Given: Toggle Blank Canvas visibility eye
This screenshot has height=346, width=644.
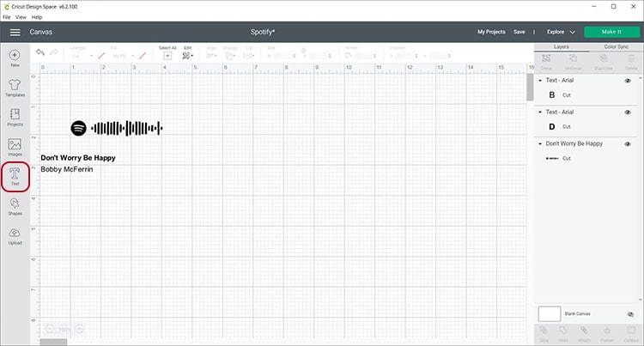Looking at the screenshot, I should pos(630,314).
